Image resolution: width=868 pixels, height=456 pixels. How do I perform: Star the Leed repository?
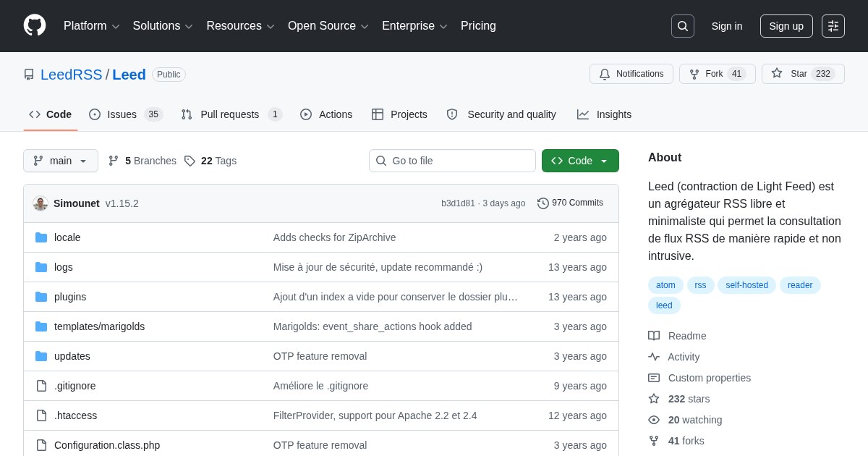pyautogui.click(x=803, y=74)
